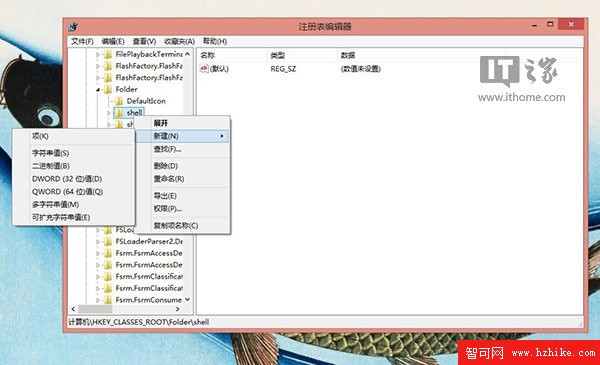
Task: Open the 收藏夹(A) menu
Action: [x=179, y=41]
